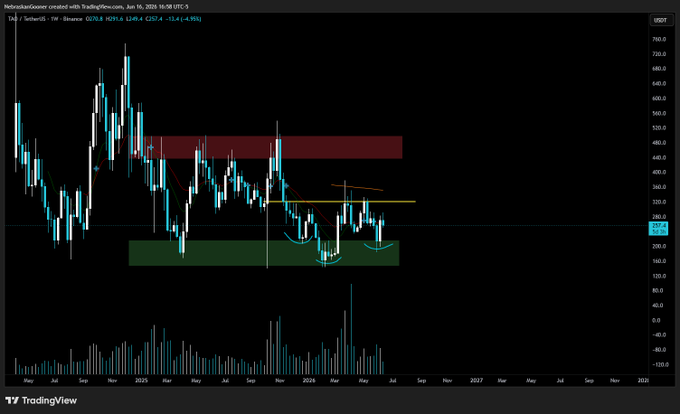This screenshot has height=414, width=680.
Task: Click the close value C257.4
Action: click(x=154, y=19)
